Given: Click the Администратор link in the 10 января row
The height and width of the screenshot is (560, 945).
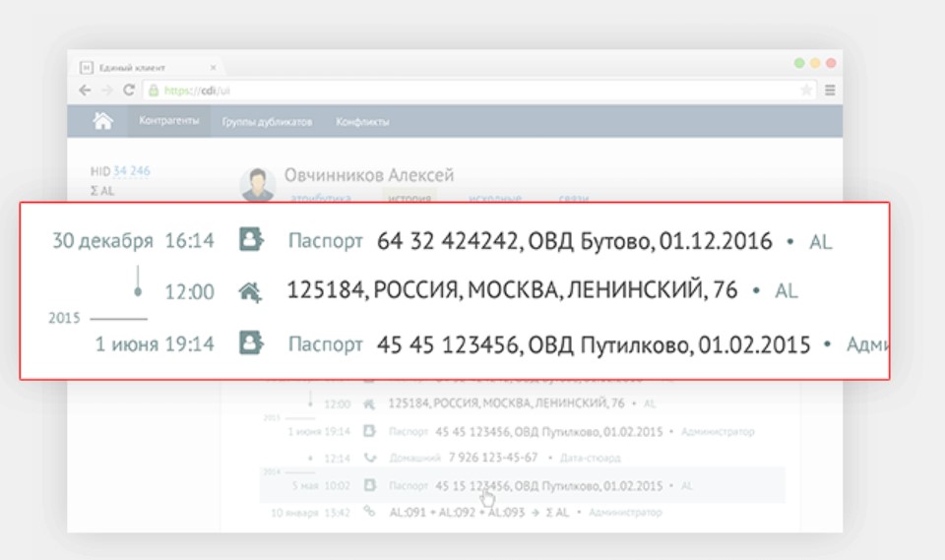Looking at the screenshot, I should (625, 513).
